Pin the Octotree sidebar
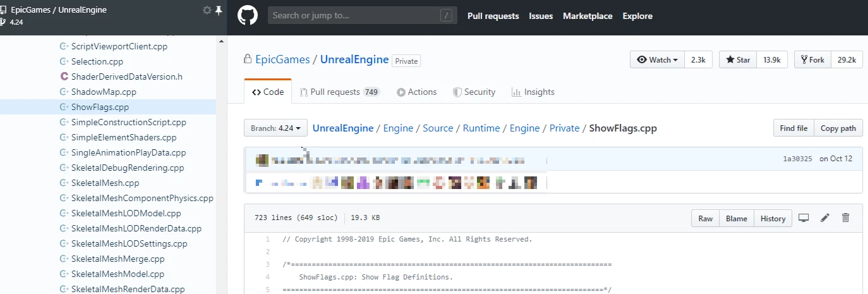The height and width of the screenshot is (294, 868). (219, 10)
